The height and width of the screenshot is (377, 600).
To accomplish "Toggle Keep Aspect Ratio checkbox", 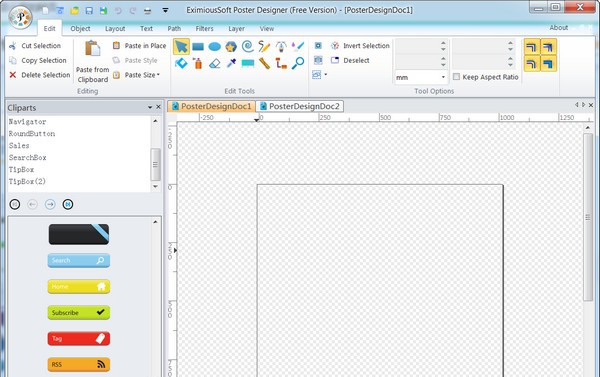I will click(x=456, y=77).
